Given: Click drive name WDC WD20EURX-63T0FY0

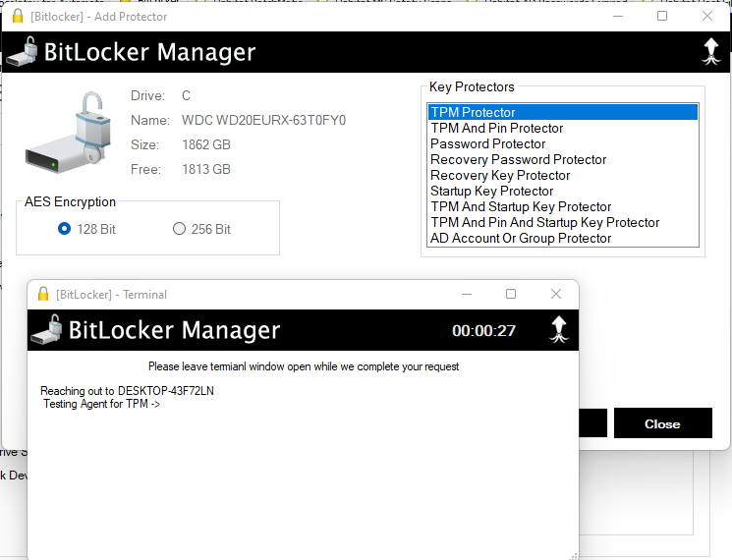Looking at the screenshot, I should click(x=263, y=121).
